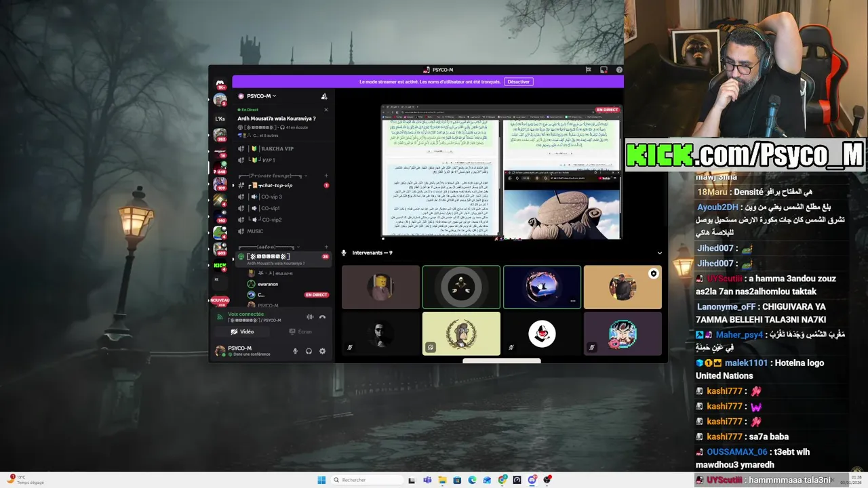Image resolution: width=868 pixels, height=488 pixels.
Task: Open Microsoft Teams from taskbar
Action: pyautogui.click(x=427, y=480)
